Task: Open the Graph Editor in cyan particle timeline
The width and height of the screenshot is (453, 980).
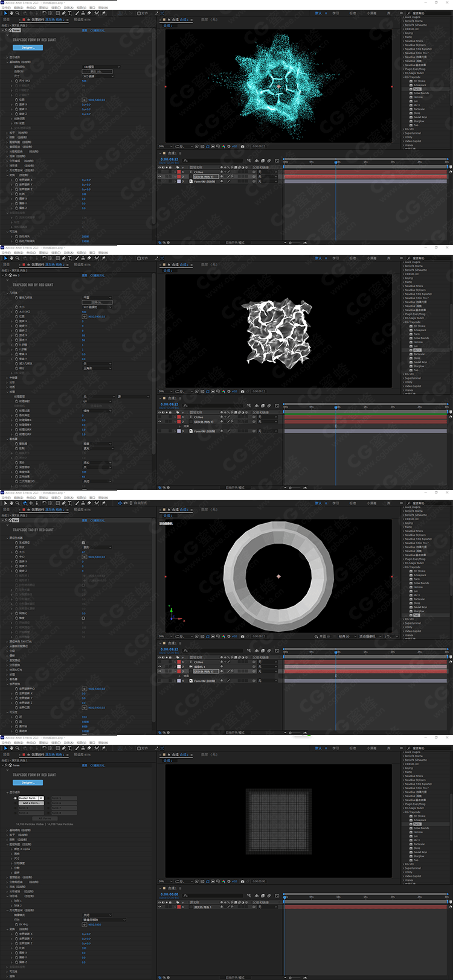Action: pos(277,161)
